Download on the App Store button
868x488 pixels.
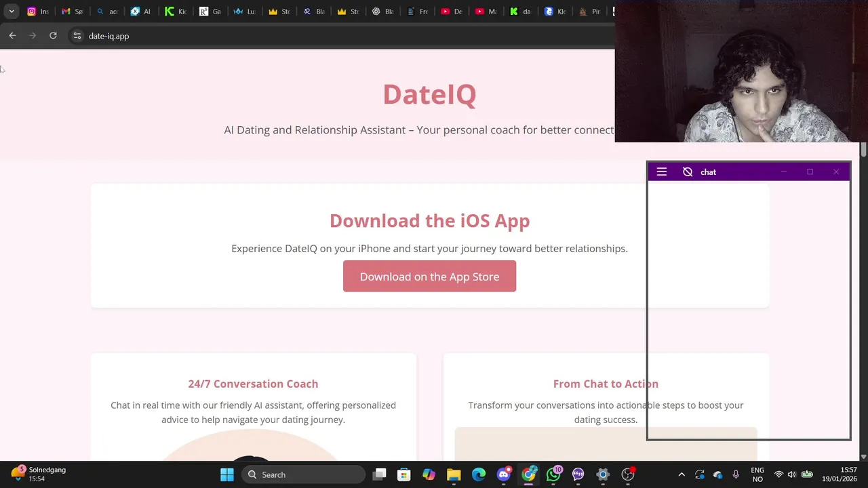(x=429, y=277)
